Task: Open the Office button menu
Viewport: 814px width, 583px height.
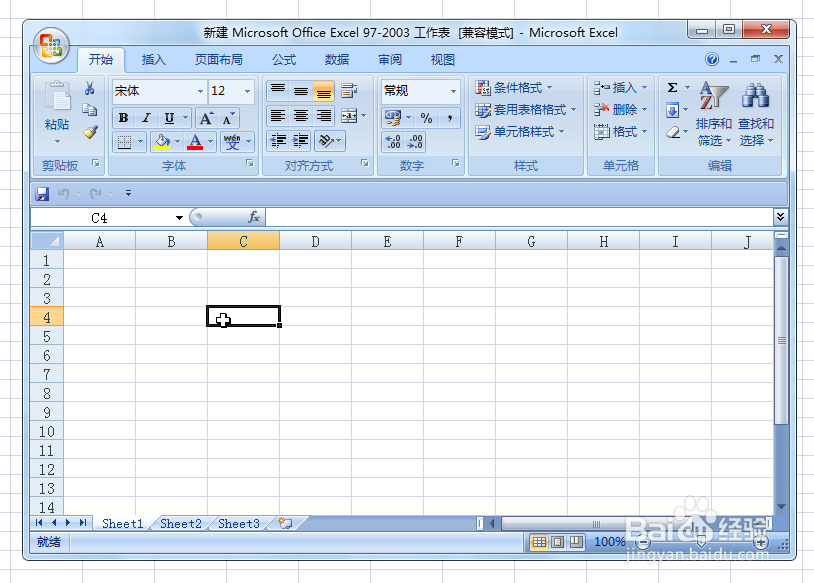Action: [x=51, y=46]
